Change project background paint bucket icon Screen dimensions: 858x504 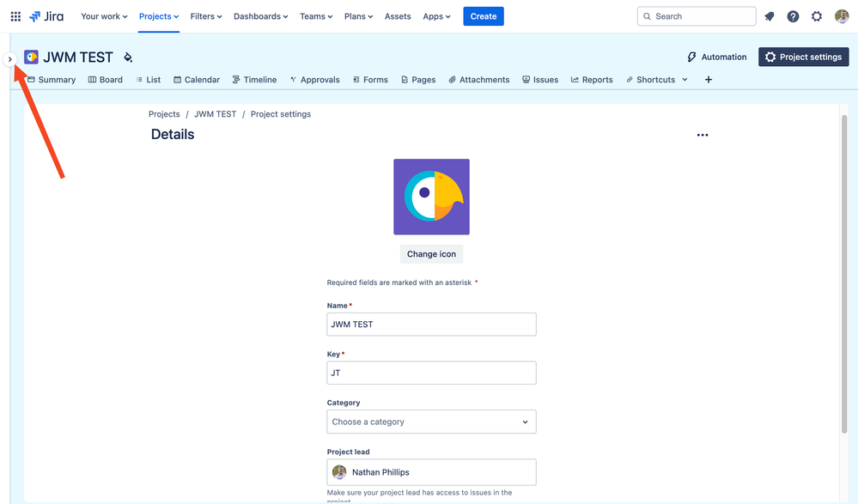click(128, 58)
